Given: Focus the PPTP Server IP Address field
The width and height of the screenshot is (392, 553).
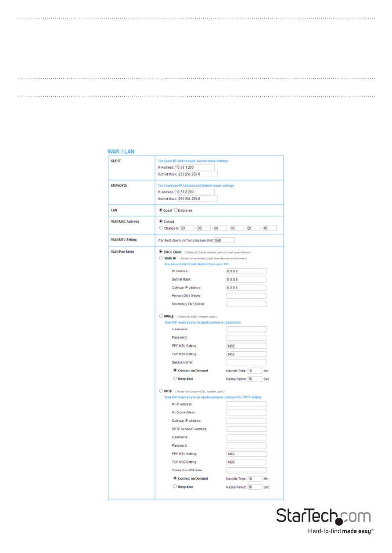Looking at the screenshot, I should (246, 429).
